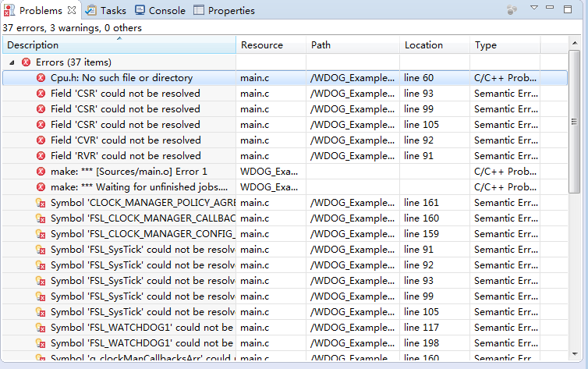Screen dimensions: 588x369
Task: Select Symbol 'FSL_CLOCK_MANAGER_CONFIG_' error
Action: [x=285, y=234]
